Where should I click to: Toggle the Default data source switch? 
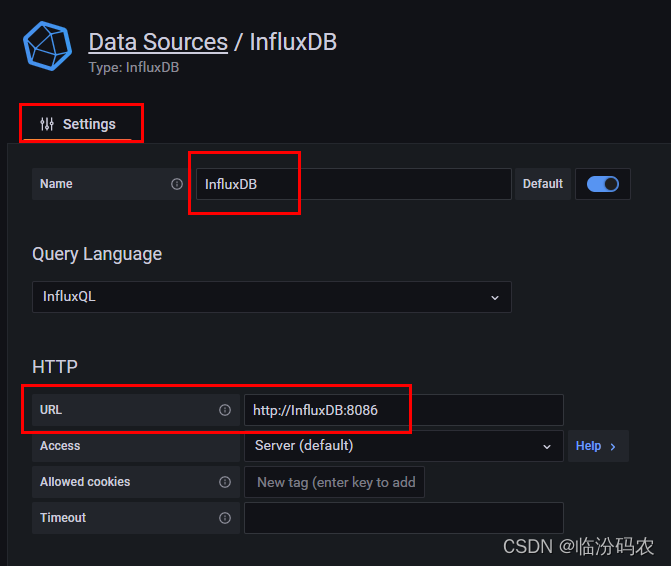pos(603,184)
